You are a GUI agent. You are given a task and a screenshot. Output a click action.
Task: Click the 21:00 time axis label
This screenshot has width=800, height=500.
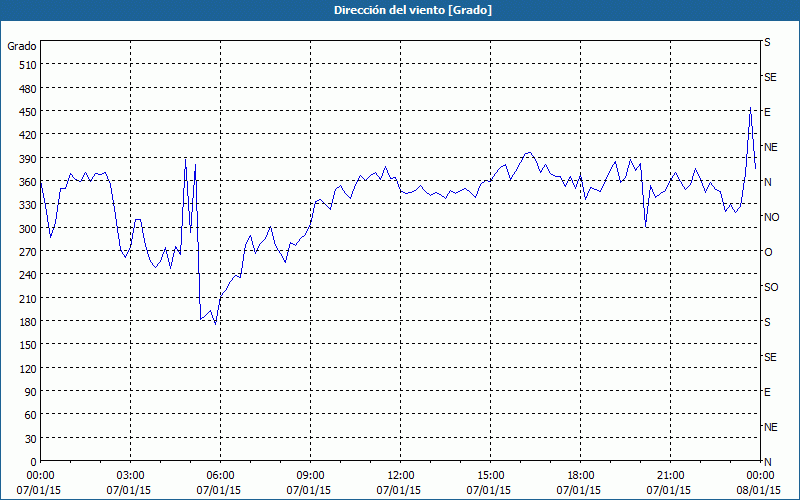(669, 476)
